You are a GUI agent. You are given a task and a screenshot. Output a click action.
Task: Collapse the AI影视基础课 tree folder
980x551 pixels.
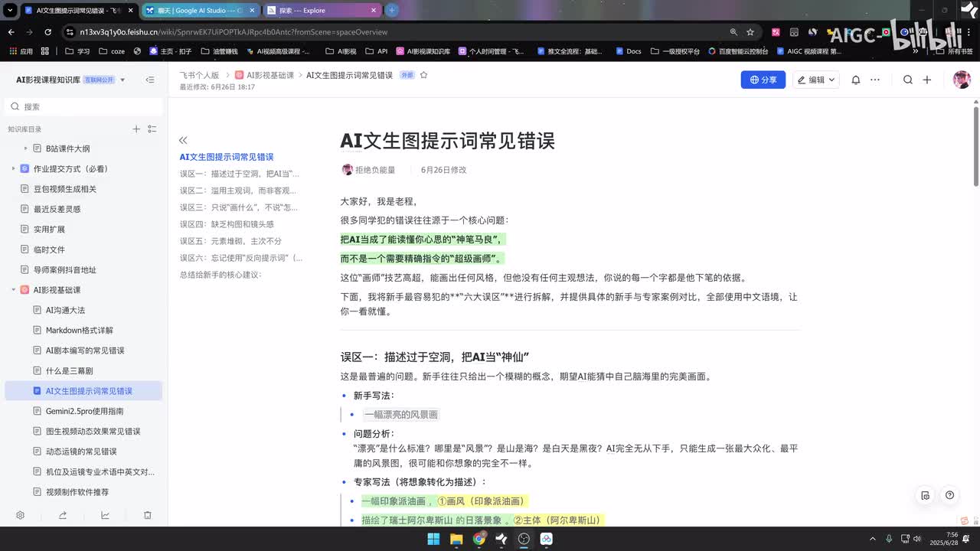coord(13,290)
